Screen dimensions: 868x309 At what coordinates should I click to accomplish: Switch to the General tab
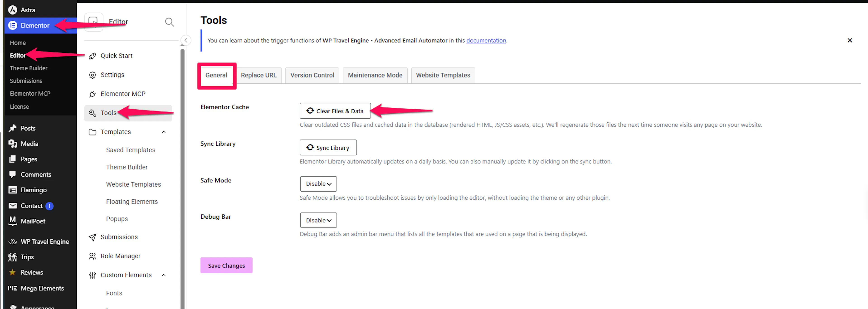coord(216,75)
